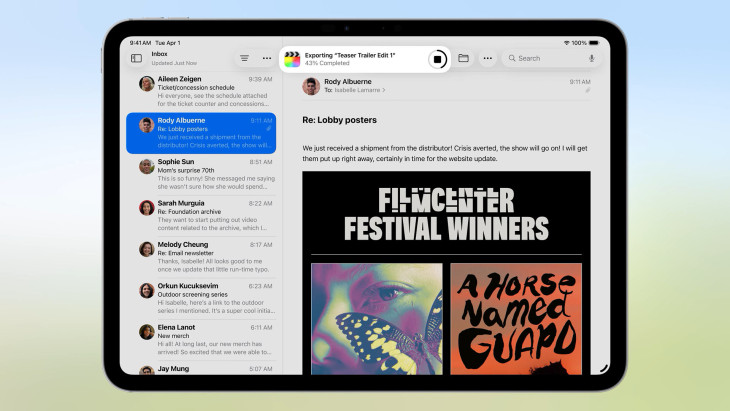Tap the Final Cut Pro app icon

tap(292, 59)
